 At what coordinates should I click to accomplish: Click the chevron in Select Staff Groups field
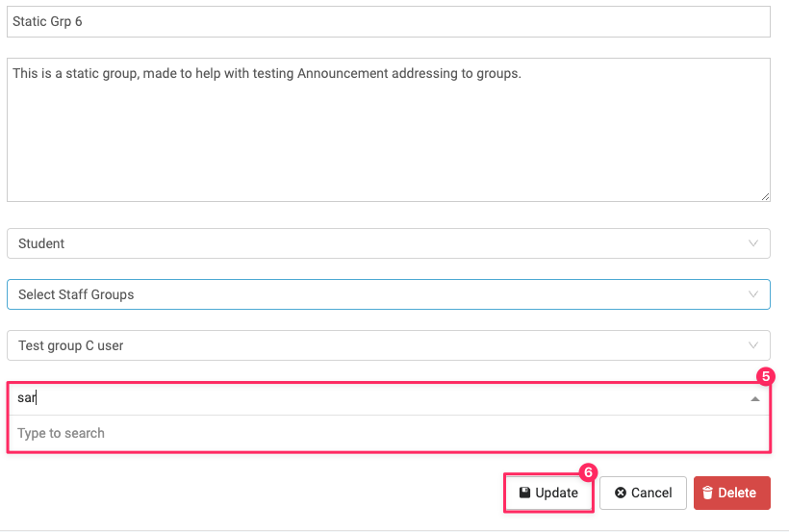click(x=753, y=294)
